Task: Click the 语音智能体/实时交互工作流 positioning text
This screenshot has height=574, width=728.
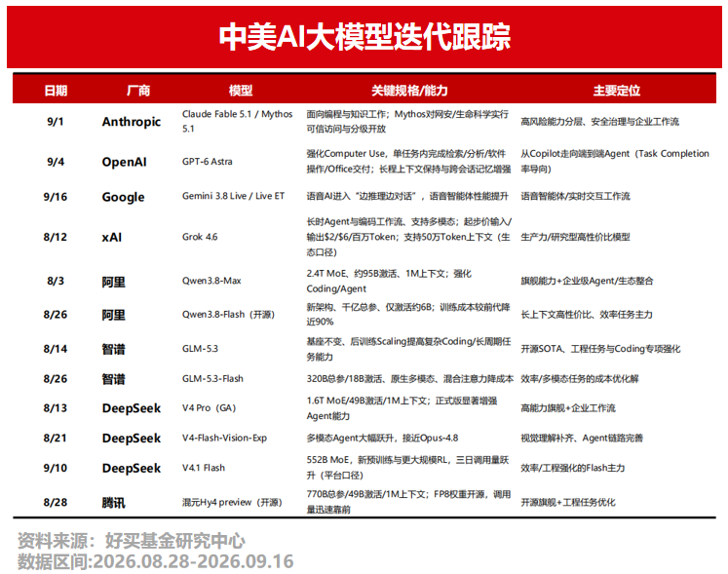Action: 575,197
